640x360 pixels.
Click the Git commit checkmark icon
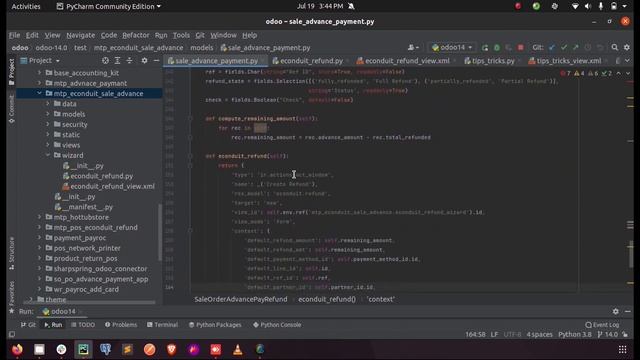(x=564, y=48)
